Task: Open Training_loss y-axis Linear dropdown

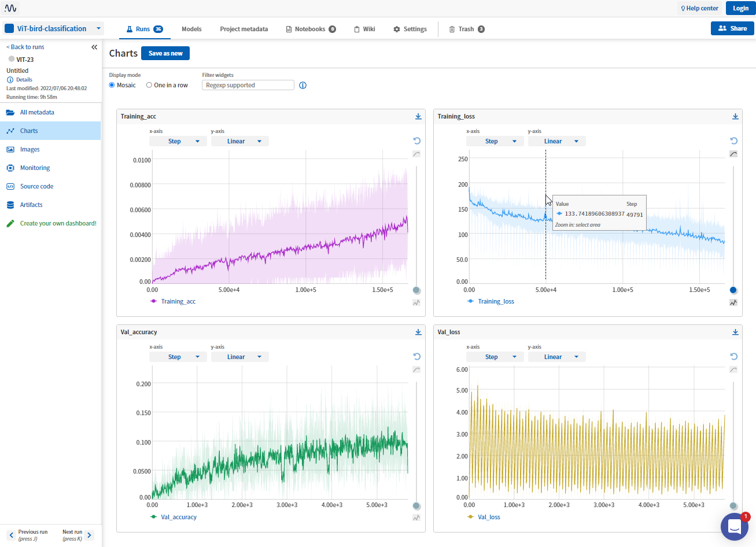Action: tap(556, 141)
